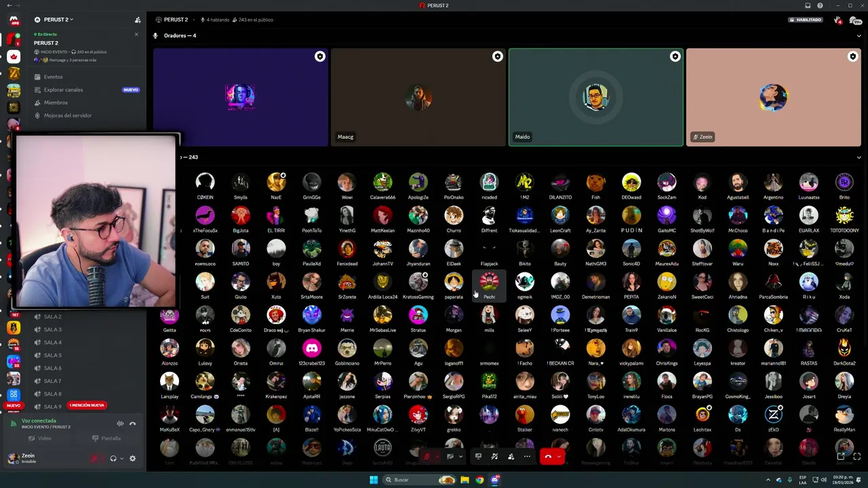Viewport: 868px width, 488px height.
Task: Enter fullscreen view of the stage
Action: (856, 457)
